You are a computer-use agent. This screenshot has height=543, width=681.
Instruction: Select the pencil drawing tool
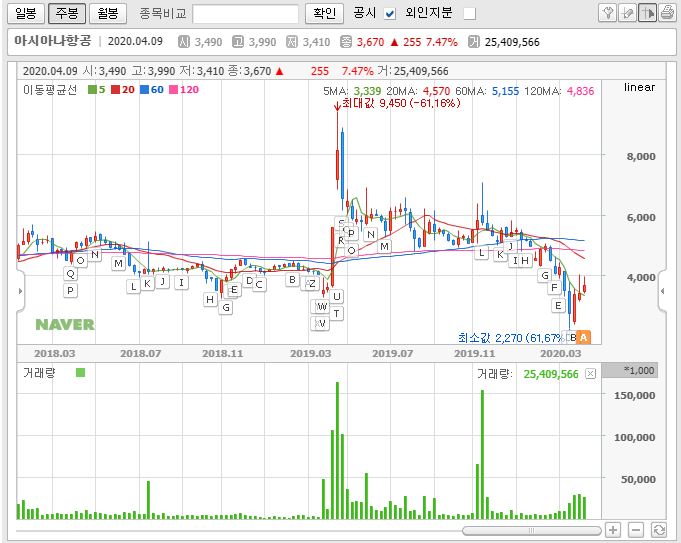(628, 13)
